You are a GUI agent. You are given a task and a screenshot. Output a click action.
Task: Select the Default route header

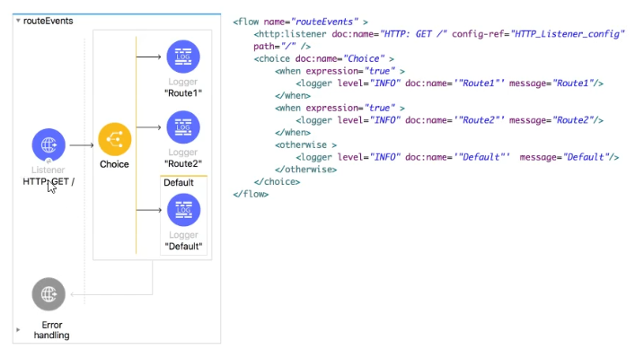point(178,182)
